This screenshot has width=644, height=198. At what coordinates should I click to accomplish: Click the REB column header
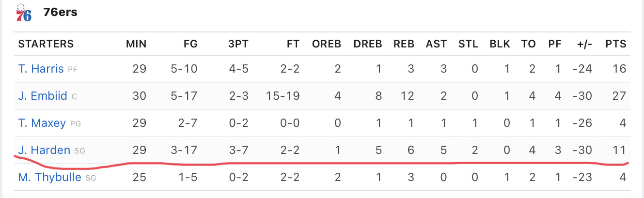[x=404, y=44]
